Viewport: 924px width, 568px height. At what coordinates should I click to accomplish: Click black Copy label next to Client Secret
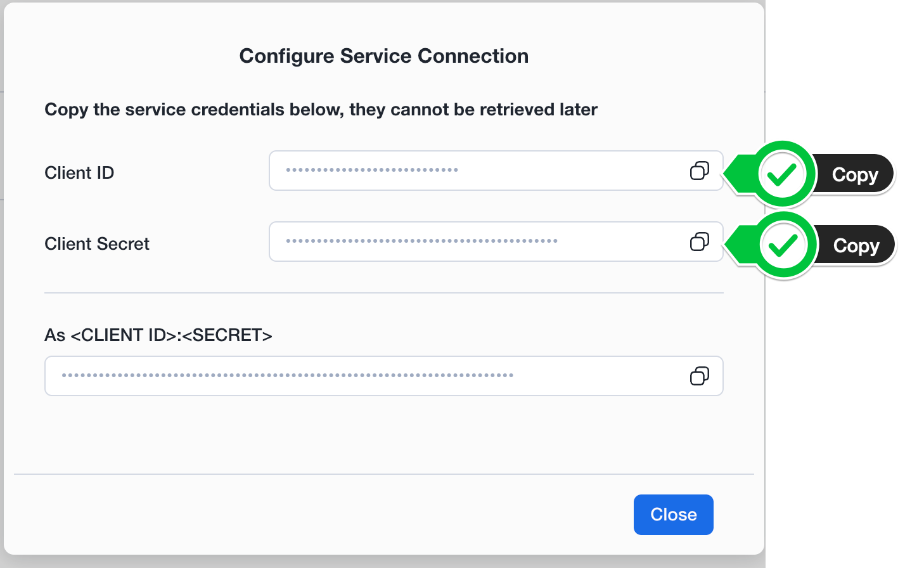856,245
